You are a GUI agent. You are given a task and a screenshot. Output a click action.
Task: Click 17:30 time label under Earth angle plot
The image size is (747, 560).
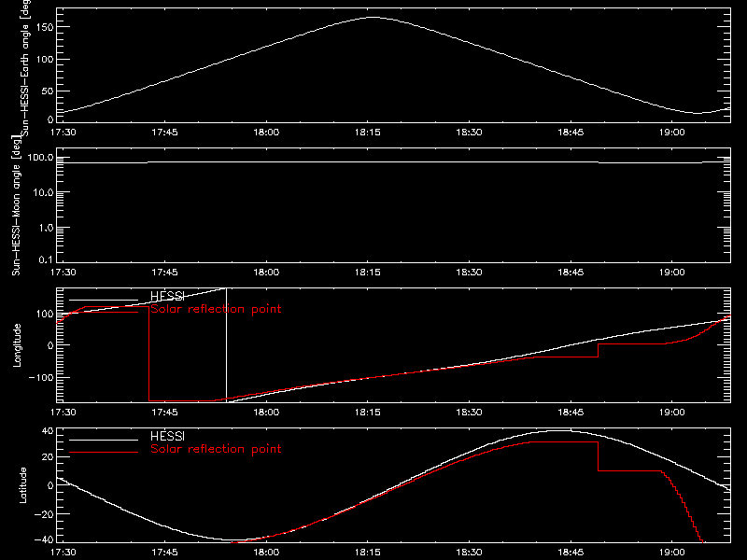click(63, 132)
